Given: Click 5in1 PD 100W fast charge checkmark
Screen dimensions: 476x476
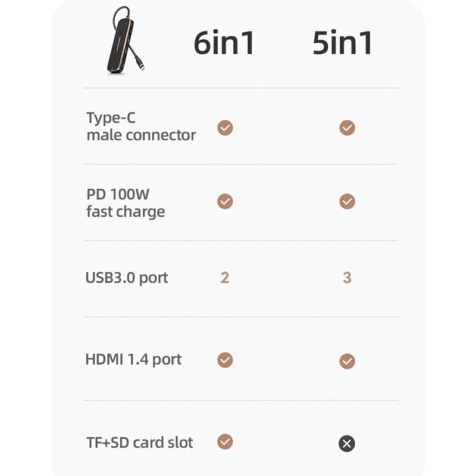Looking at the screenshot, I should click(x=347, y=202).
